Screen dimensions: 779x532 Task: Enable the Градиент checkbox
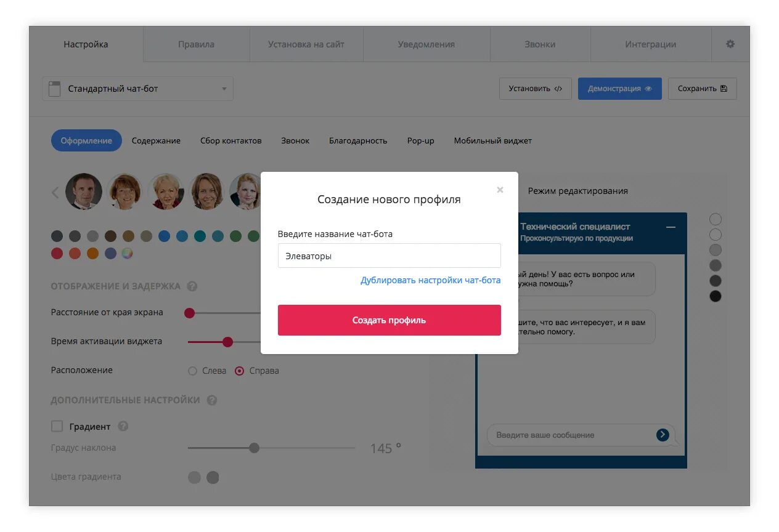(x=57, y=426)
